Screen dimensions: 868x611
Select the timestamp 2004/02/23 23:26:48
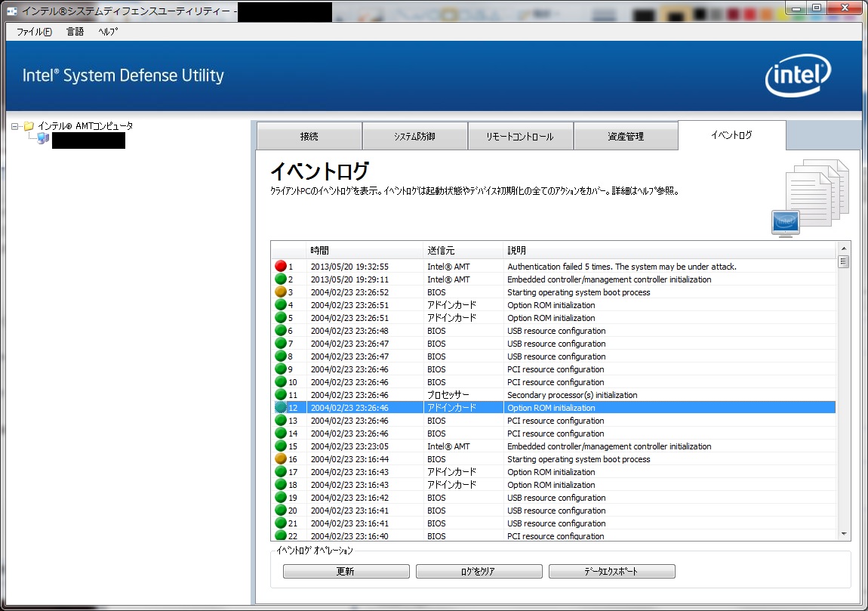349,331
